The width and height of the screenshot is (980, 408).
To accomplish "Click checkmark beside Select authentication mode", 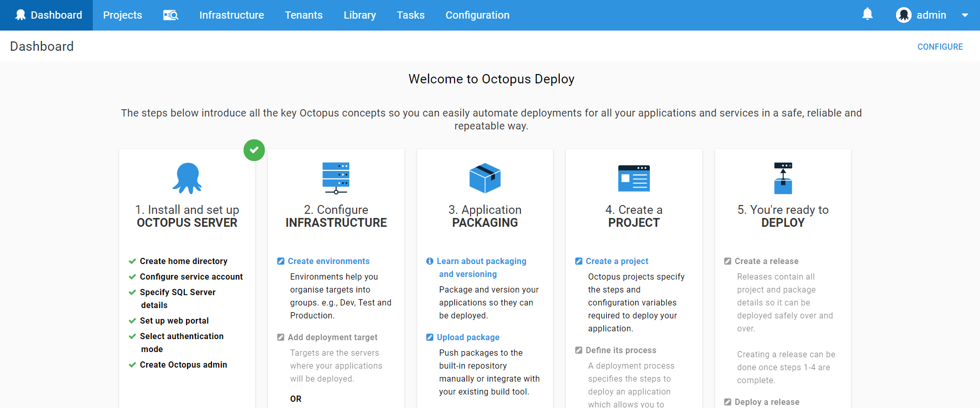I will pos(132,337).
